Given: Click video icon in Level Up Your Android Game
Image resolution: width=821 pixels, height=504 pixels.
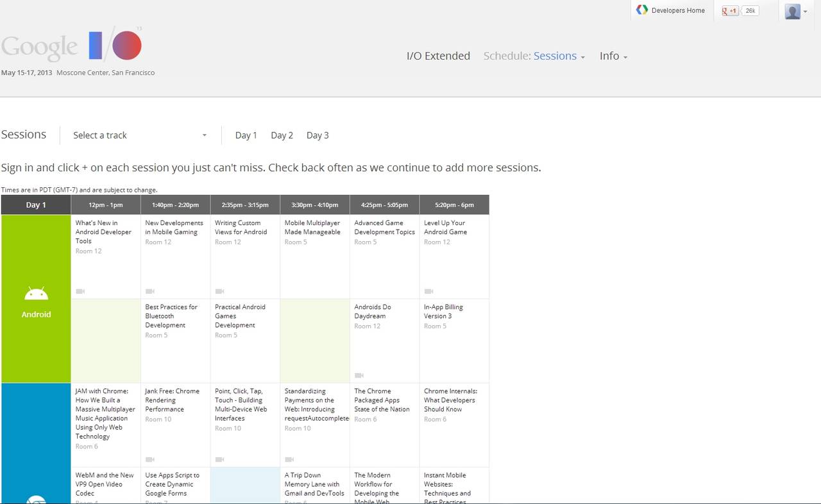Looking at the screenshot, I should pos(428,291).
